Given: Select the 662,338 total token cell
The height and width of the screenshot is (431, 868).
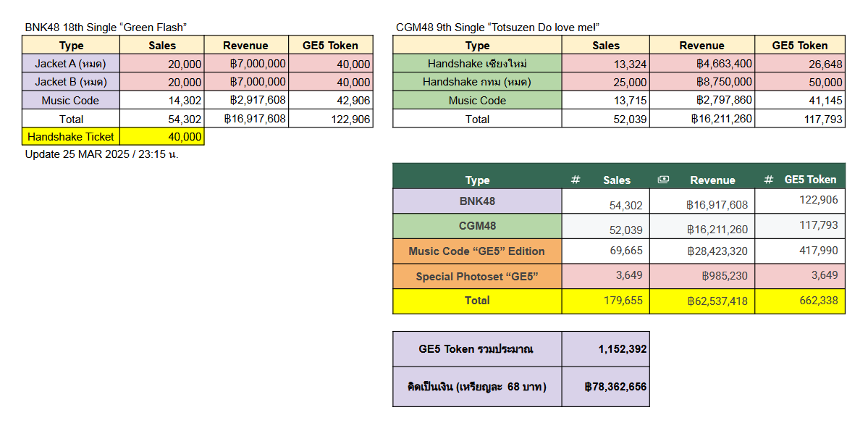Looking at the screenshot, I should pyautogui.click(x=801, y=301).
